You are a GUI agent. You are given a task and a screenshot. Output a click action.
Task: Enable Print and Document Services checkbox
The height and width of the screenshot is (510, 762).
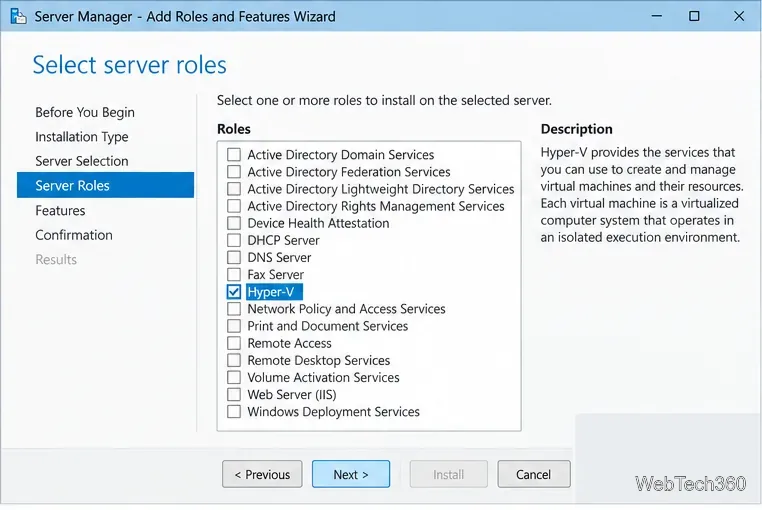(x=234, y=326)
